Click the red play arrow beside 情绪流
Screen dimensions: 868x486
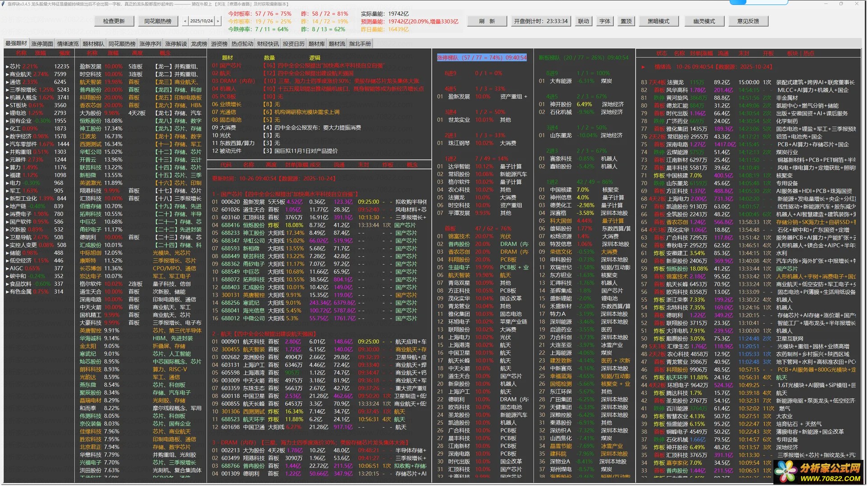coord(643,67)
